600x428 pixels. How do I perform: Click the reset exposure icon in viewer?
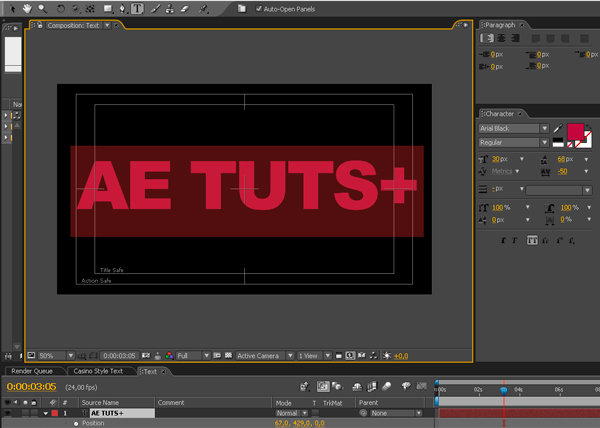386,356
